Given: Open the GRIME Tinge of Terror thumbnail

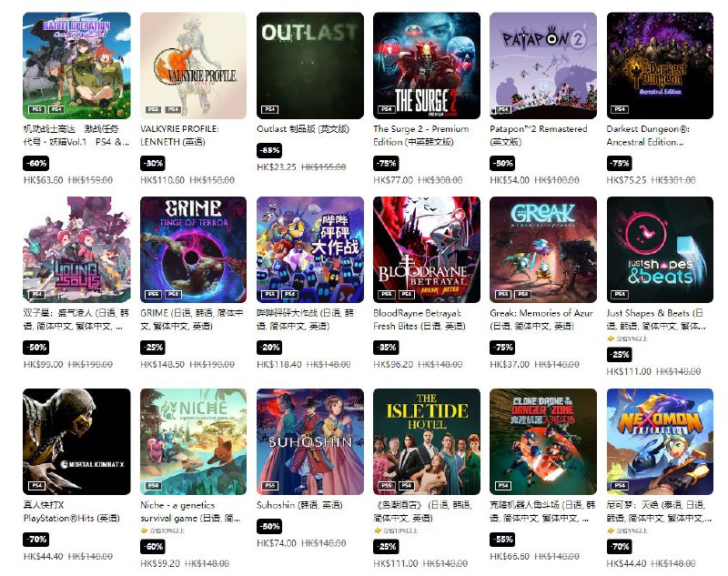Looking at the screenshot, I should coord(193,249).
